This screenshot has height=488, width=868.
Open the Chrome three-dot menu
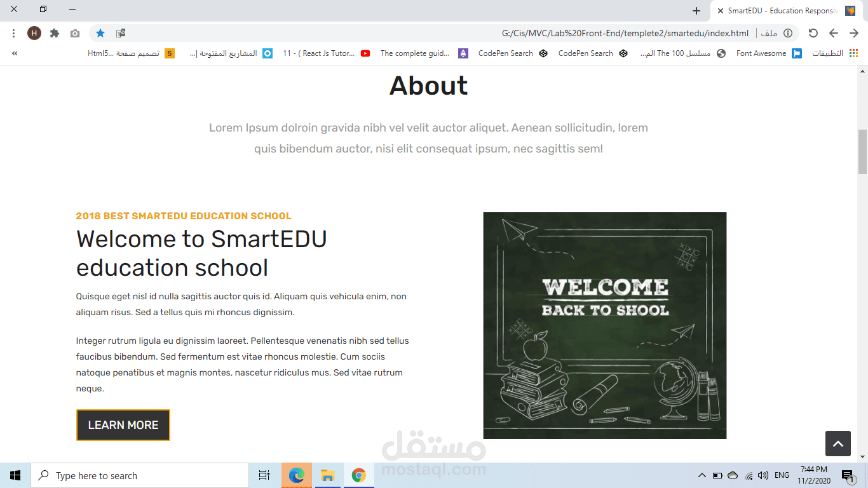point(14,33)
